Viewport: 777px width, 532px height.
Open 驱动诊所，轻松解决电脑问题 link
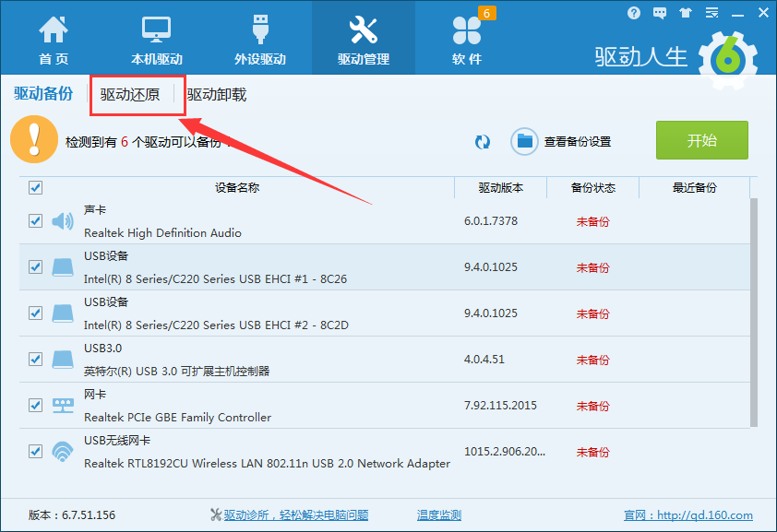tap(296, 515)
